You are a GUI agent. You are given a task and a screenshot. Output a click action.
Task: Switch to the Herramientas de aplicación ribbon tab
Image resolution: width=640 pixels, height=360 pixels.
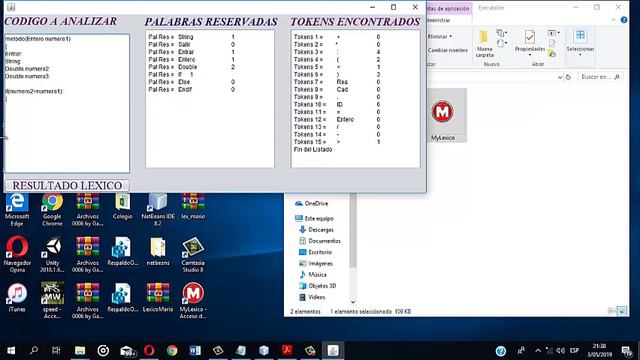coord(448,8)
